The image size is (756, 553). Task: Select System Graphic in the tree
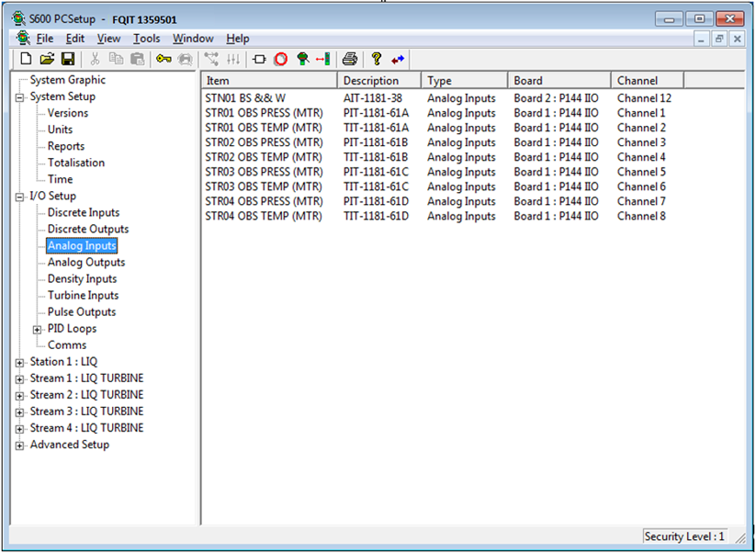tap(67, 80)
